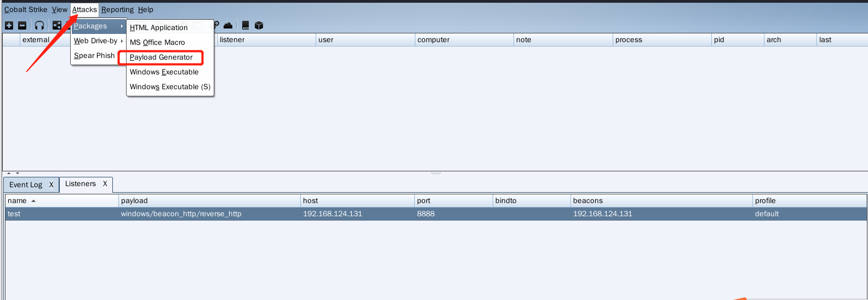Click the cube About icon
Viewport: 868px width, 300px height.
point(259,25)
